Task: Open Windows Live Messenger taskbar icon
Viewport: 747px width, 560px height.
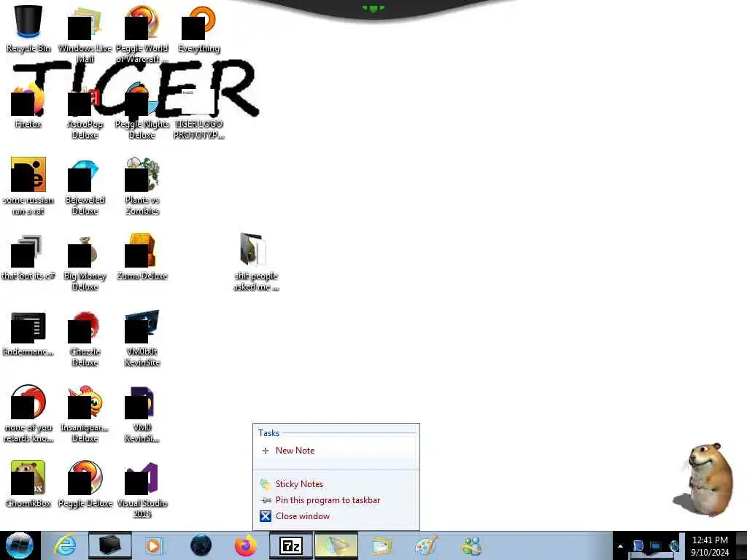Action: coord(472,545)
